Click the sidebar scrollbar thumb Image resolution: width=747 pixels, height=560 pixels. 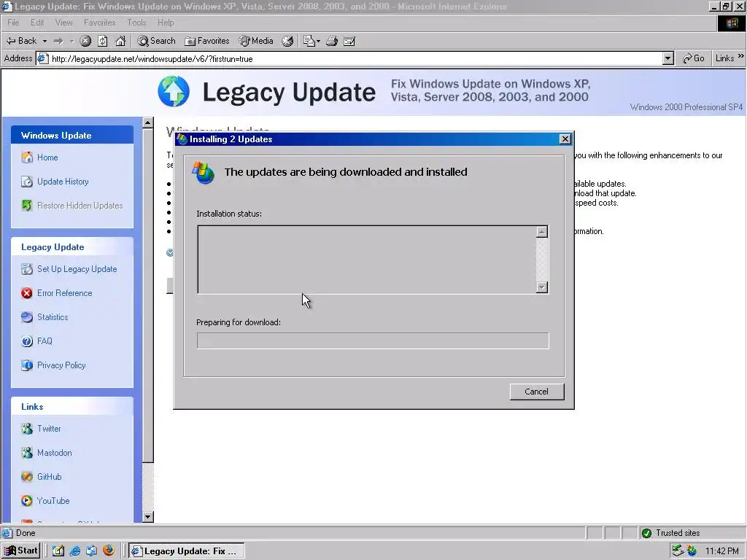point(147,295)
